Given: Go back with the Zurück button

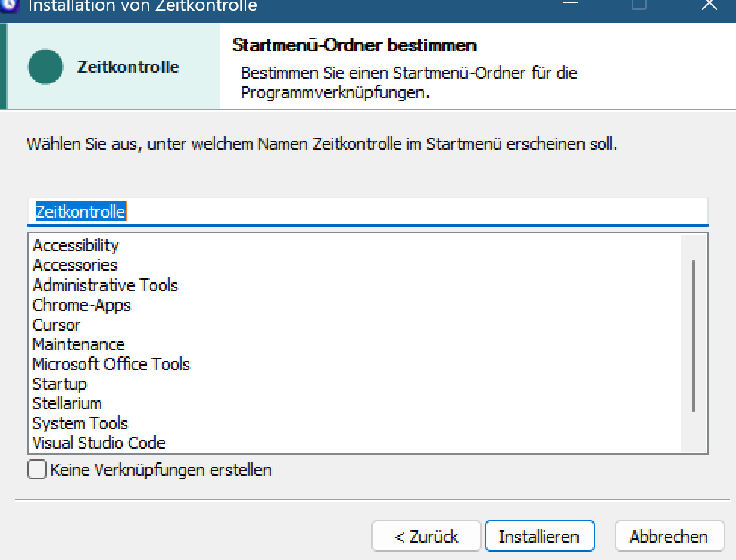Looking at the screenshot, I should (x=426, y=536).
